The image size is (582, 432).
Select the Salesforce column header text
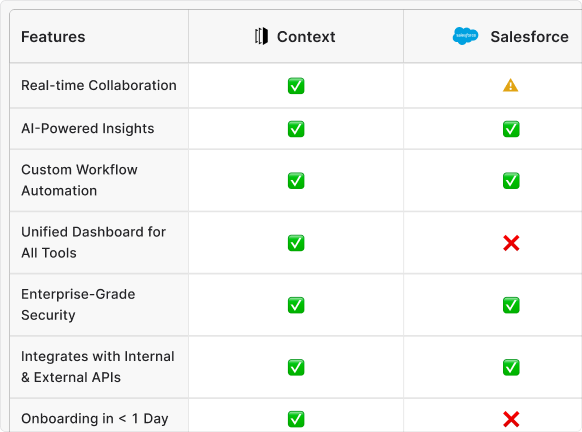(530, 37)
